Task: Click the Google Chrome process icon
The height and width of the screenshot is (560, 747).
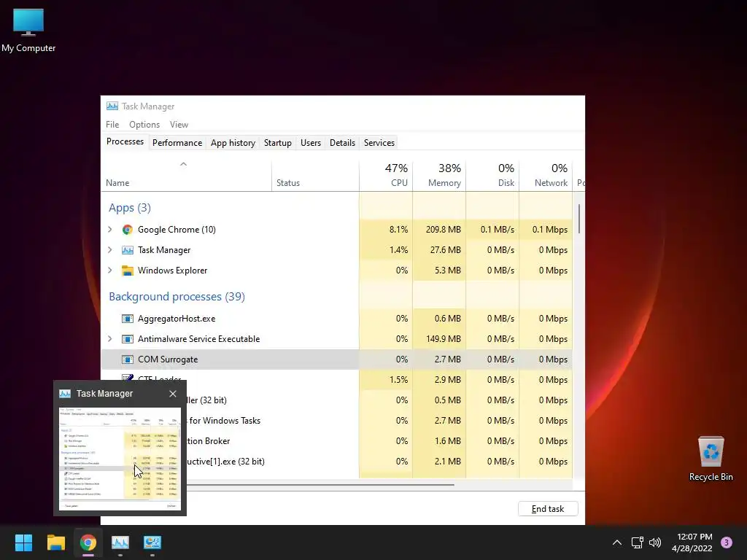Action: (x=127, y=230)
